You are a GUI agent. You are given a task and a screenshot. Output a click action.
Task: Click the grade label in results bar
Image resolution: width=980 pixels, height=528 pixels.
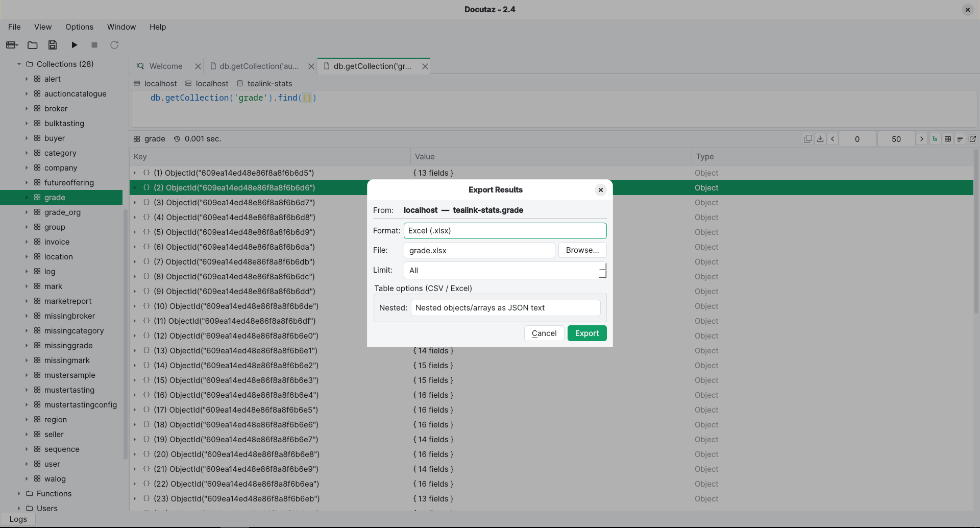tap(155, 139)
